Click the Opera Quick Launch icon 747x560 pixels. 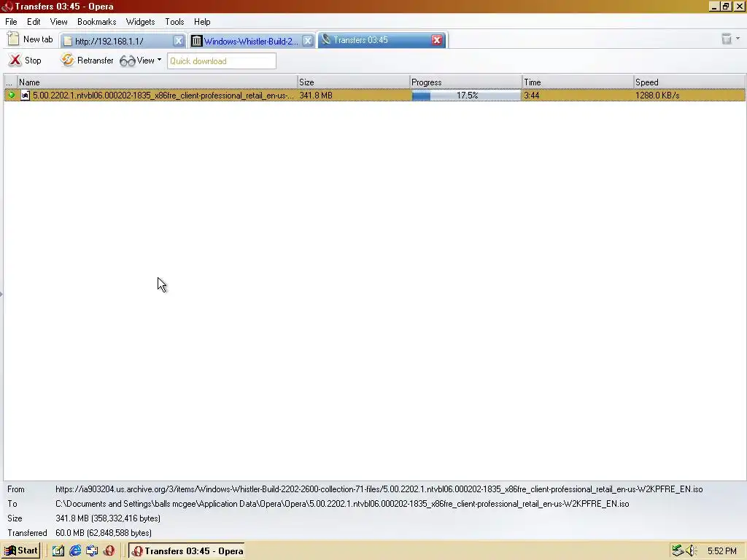tap(109, 551)
